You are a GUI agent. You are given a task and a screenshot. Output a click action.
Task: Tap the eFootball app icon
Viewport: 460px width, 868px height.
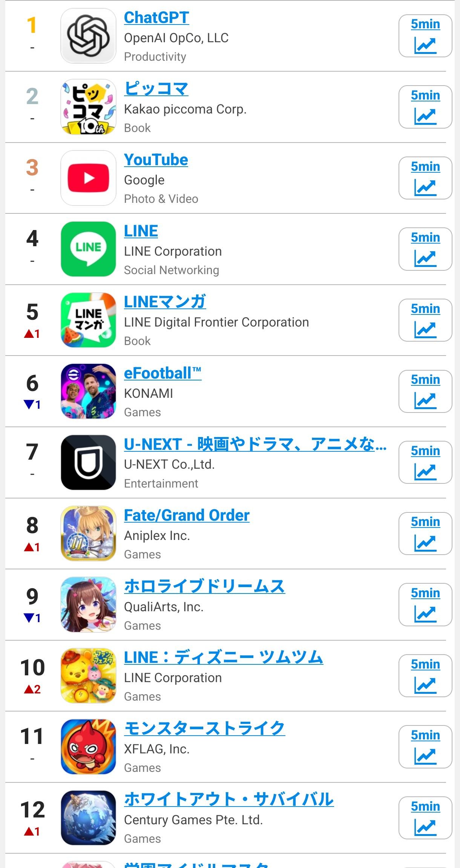pyautogui.click(x=88, y=391)
